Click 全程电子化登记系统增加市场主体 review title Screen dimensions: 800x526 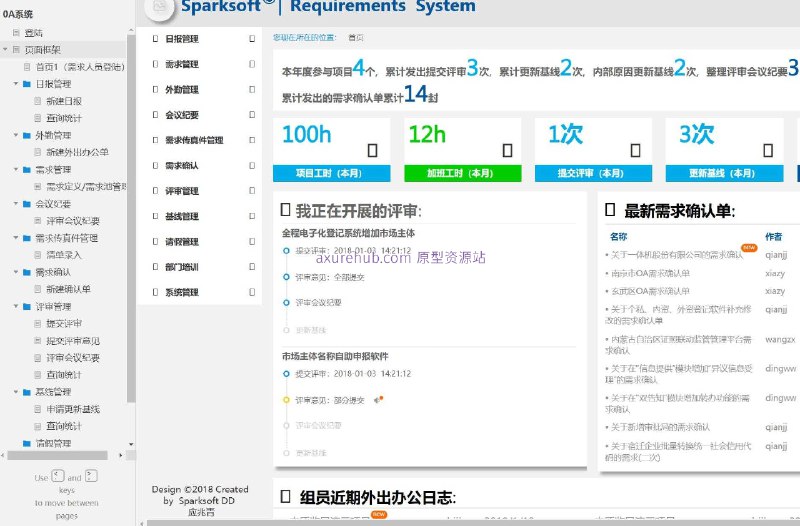pos(348,233)
